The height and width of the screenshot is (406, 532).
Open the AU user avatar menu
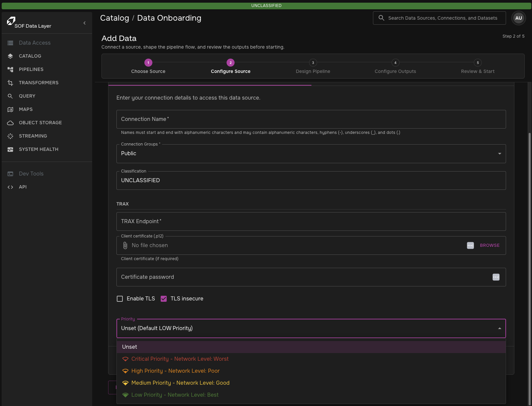[x=518, y=18]
